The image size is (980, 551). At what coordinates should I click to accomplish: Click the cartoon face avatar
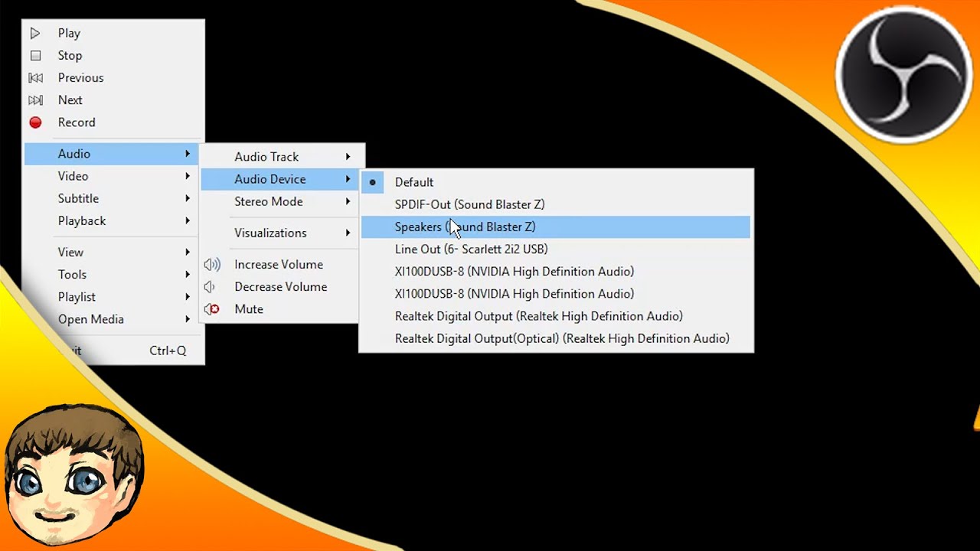(x=74, y=476)
